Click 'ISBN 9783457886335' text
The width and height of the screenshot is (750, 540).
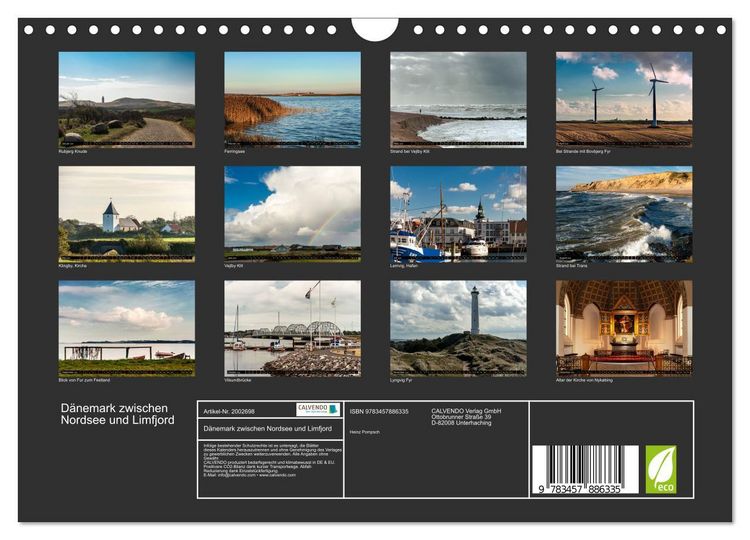tap(379, 411)
